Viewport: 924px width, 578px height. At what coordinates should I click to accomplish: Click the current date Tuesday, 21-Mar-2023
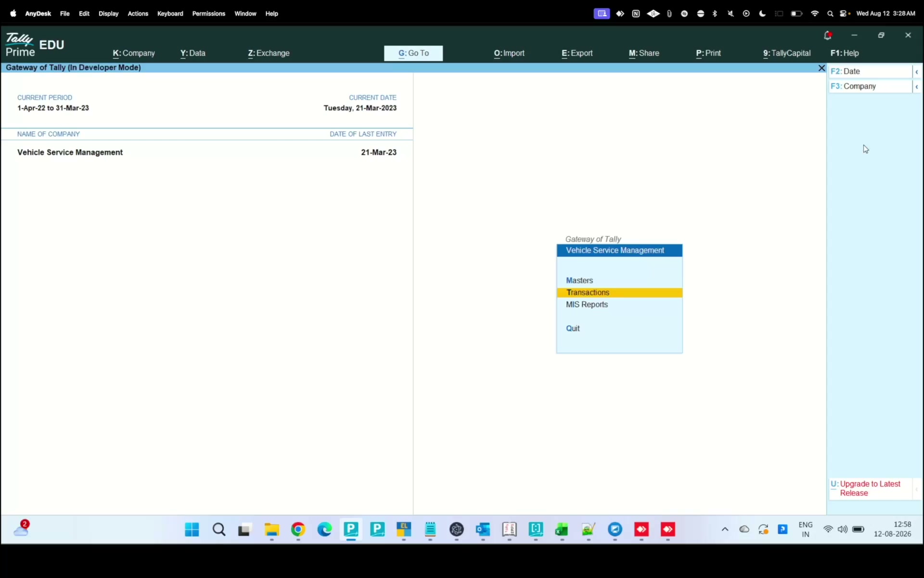coord(360,108)
